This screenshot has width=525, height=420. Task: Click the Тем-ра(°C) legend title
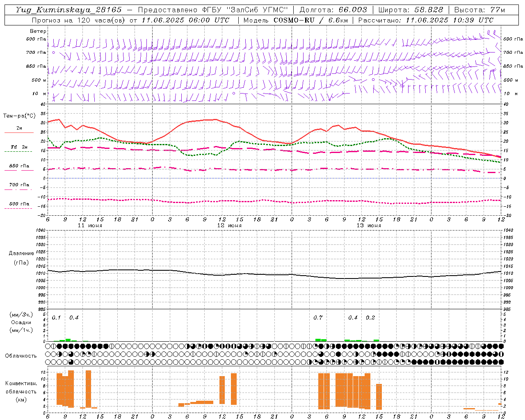pyautogui.click(x=19, y=116)
